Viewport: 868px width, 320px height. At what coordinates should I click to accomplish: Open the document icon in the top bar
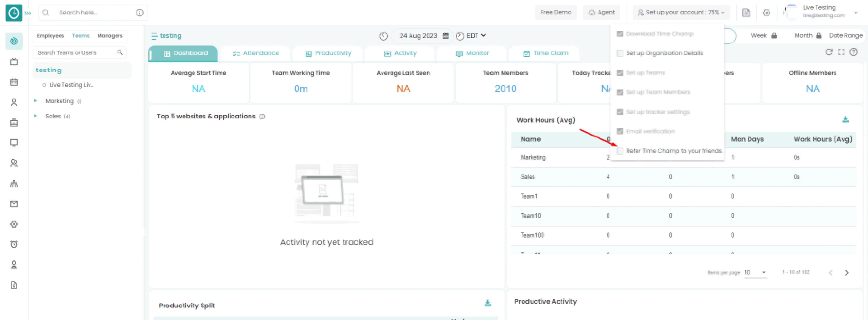coord(746,12)
